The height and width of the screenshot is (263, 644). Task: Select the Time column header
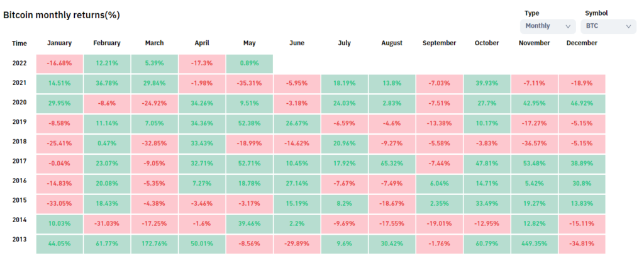click(19, 43)
